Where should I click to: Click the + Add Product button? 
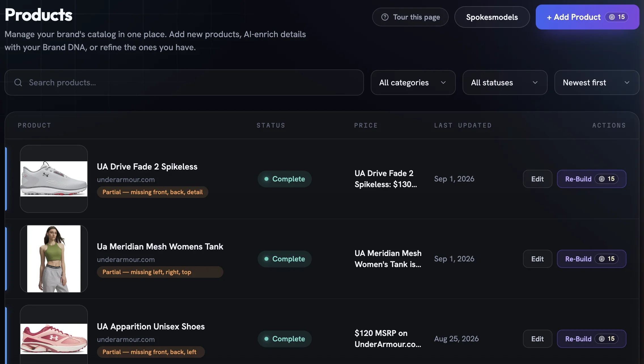[x=587, y=17]
